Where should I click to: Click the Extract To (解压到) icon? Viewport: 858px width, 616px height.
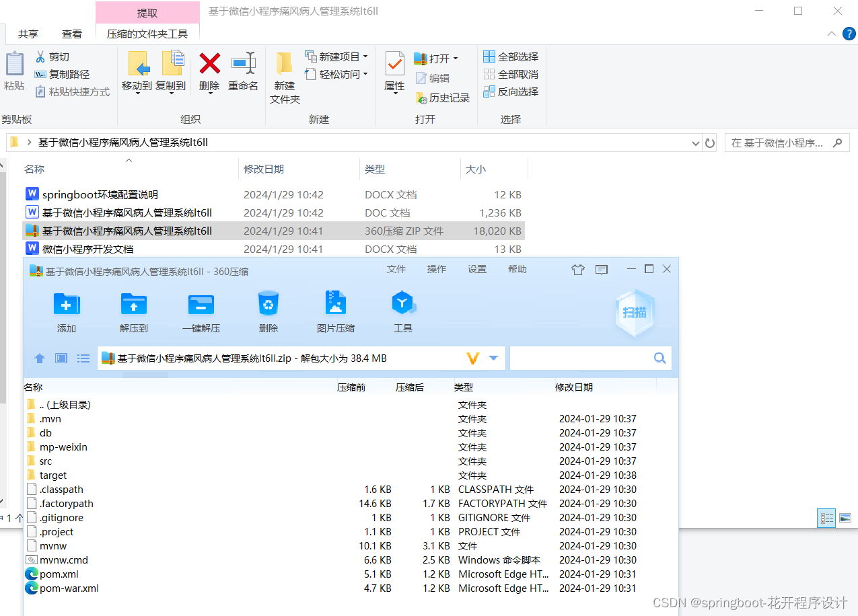134,312
